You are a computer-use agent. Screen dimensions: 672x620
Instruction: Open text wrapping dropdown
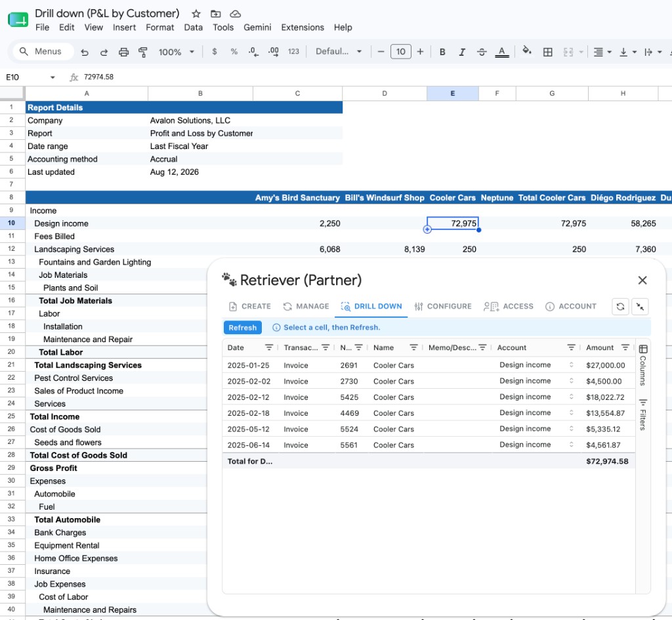pyautogui.click(x=653, y=52)
